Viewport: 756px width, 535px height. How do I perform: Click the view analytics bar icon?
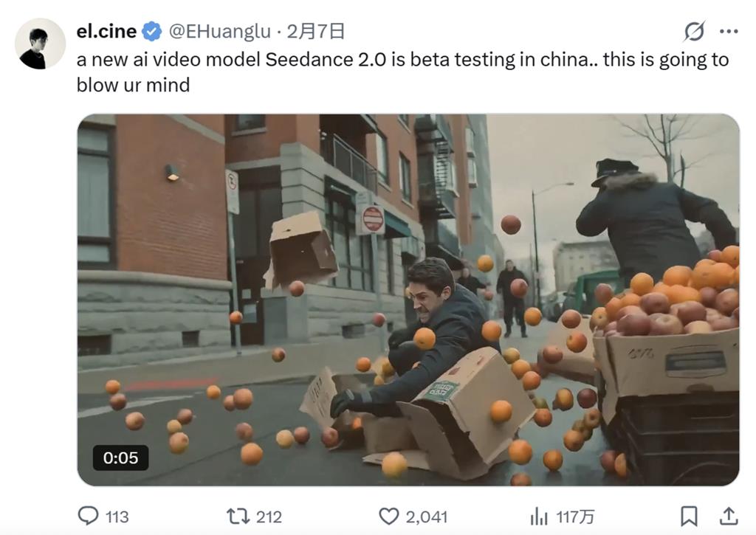[x=539, y=517]
